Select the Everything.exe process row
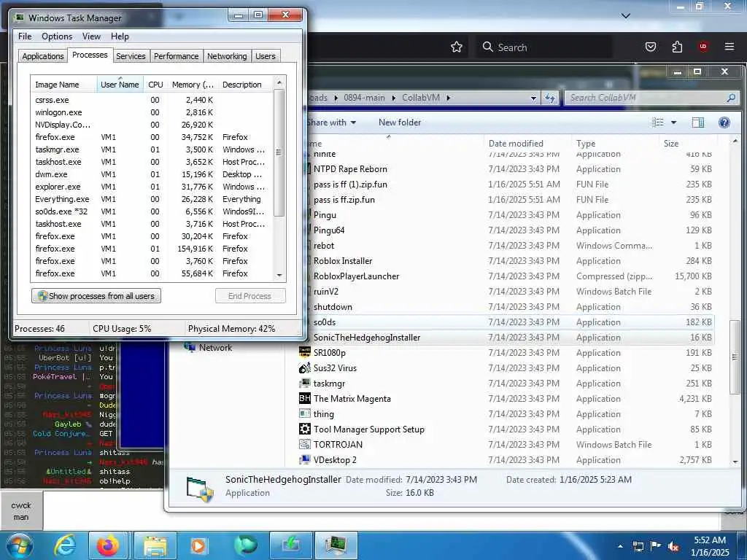Screen dimensions: 747x560 (x=152, y=199)
